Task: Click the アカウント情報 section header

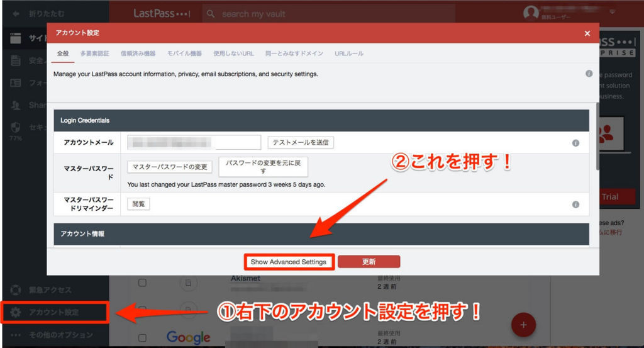Action: 321,233
